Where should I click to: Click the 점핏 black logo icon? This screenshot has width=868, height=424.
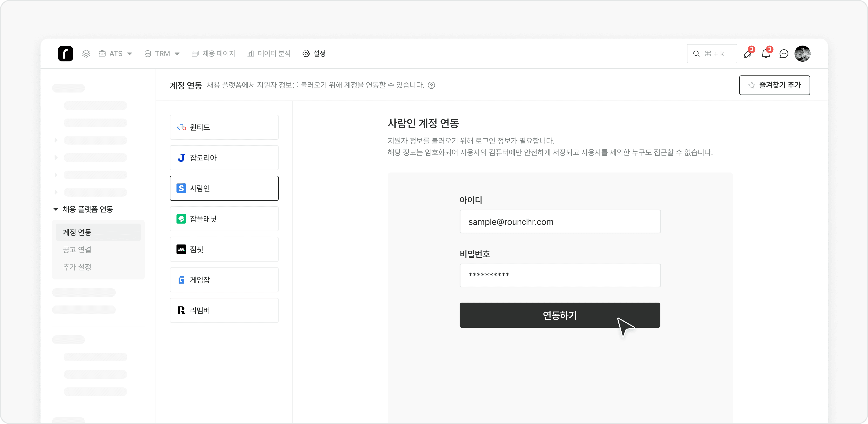(181, 249)
